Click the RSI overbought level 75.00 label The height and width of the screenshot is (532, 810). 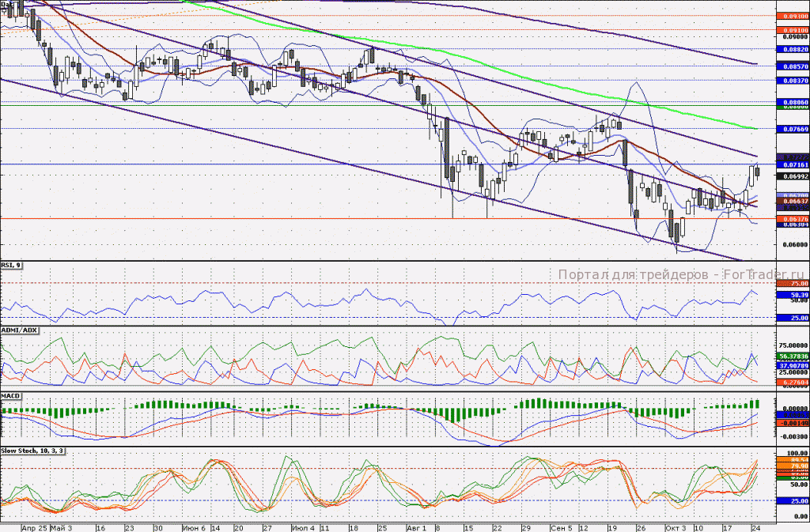click(793, 283)
